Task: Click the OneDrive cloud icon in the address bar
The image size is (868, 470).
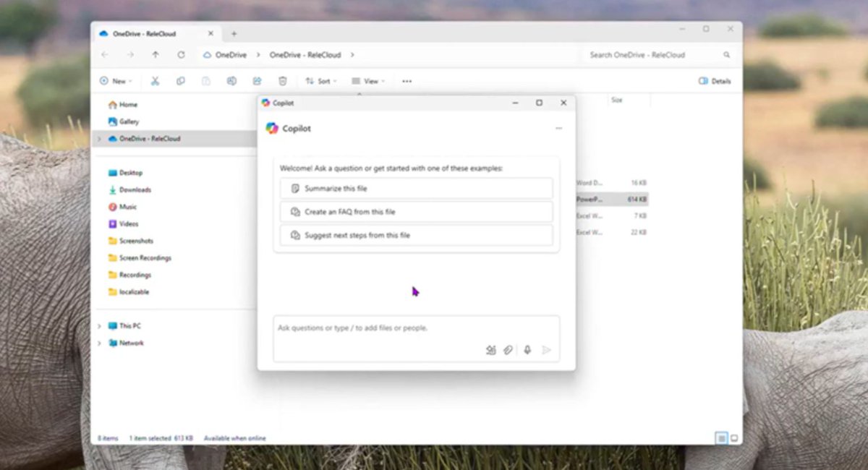Action: coord(208,55)
